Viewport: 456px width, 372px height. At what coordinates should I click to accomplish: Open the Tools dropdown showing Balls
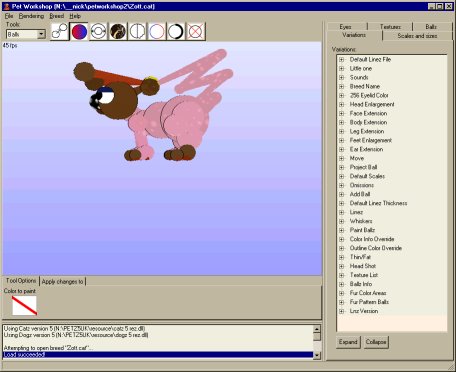pyautogui.click(x=41, y=34)
